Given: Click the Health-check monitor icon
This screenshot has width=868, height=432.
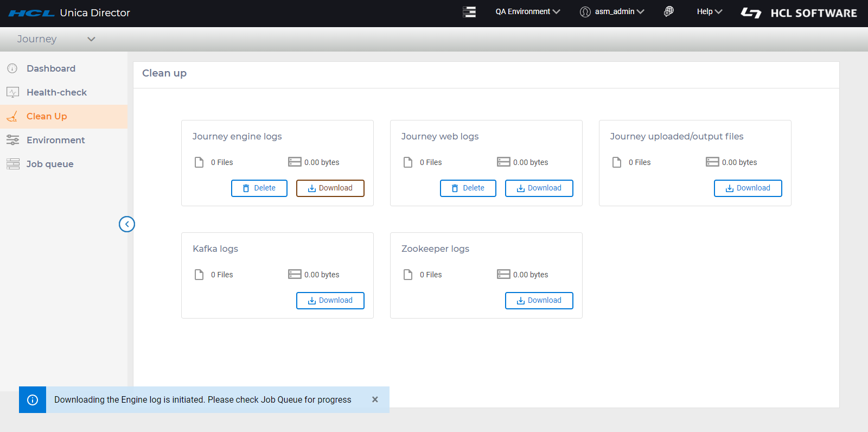Looking at the screenshot, I should click(x=12, y=92).
